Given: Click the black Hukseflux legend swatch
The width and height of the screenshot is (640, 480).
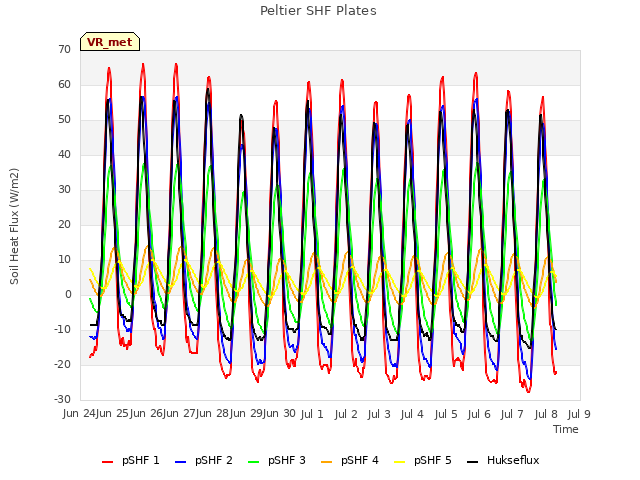Looking at the screenshot, I should point(473,462).
